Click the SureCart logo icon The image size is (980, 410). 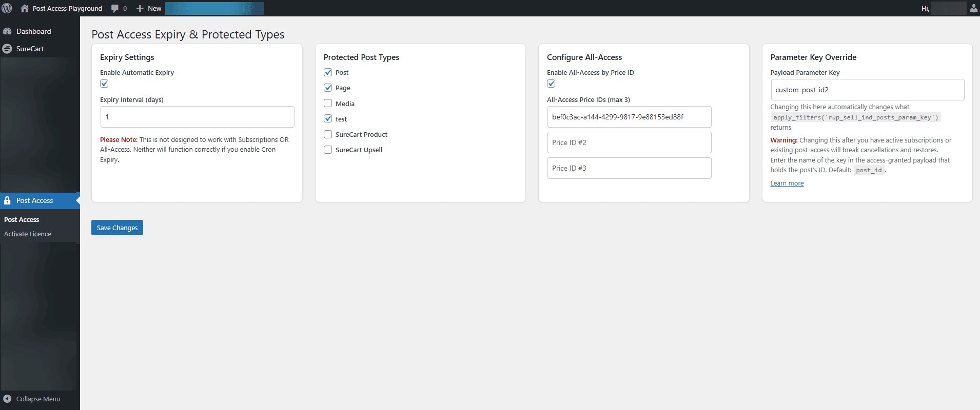tap(7, 49)
